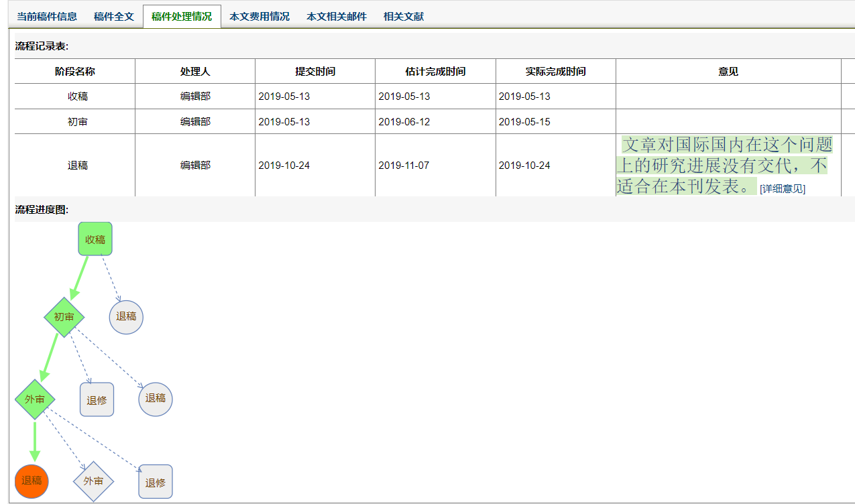Screen dimensions: 855x504
Task: Click the 退稿 cell in the table
Action: [x=75, y=166]
